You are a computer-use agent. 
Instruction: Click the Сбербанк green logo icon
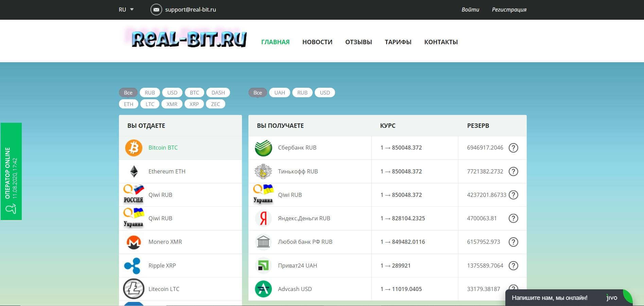click(x=263, y=148)
